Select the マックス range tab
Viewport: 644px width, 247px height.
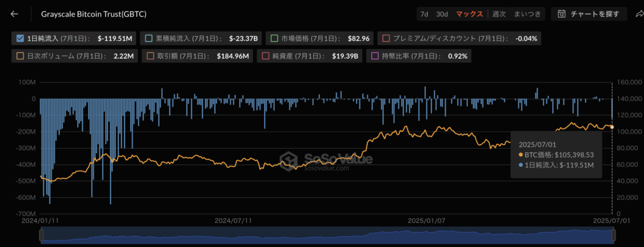coord(469,14)
